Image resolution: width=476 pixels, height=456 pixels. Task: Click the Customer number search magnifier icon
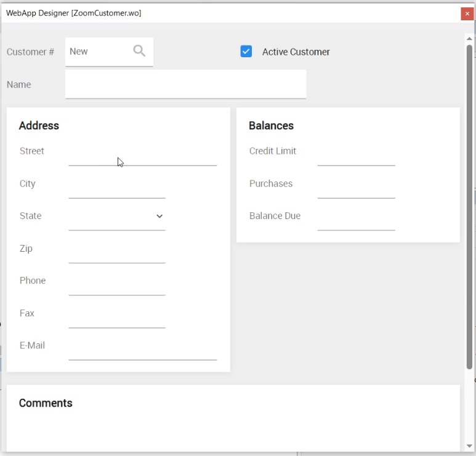(140, 51)
